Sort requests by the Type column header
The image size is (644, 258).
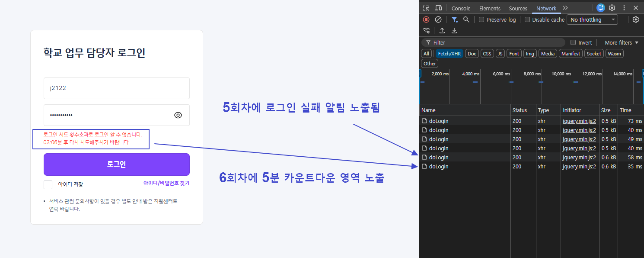click(x=548, y=110)
